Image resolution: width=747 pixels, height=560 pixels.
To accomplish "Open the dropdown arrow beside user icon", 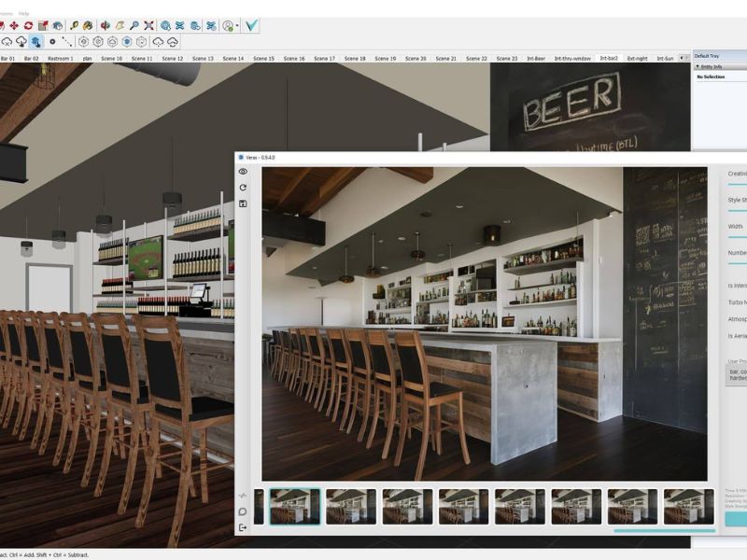I will pos(237,26).
